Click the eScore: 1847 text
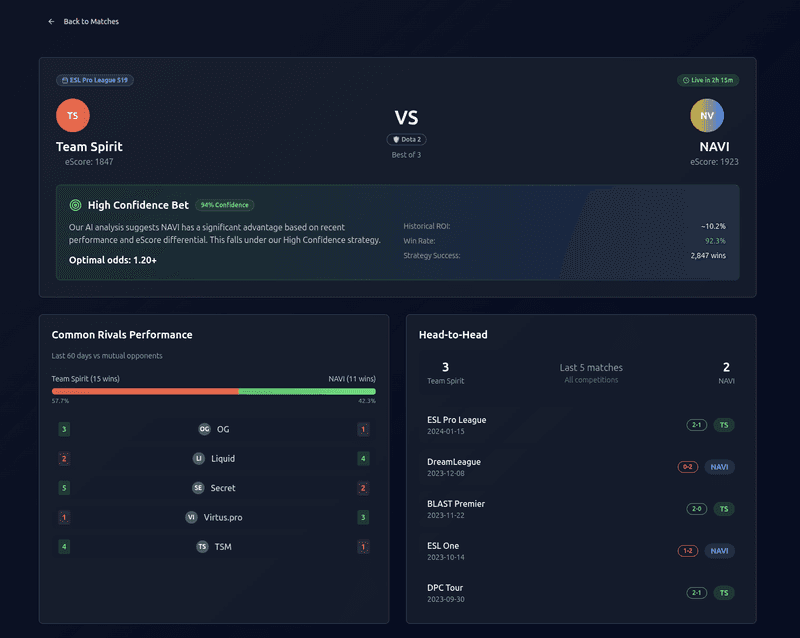 (x=89, y=162)
